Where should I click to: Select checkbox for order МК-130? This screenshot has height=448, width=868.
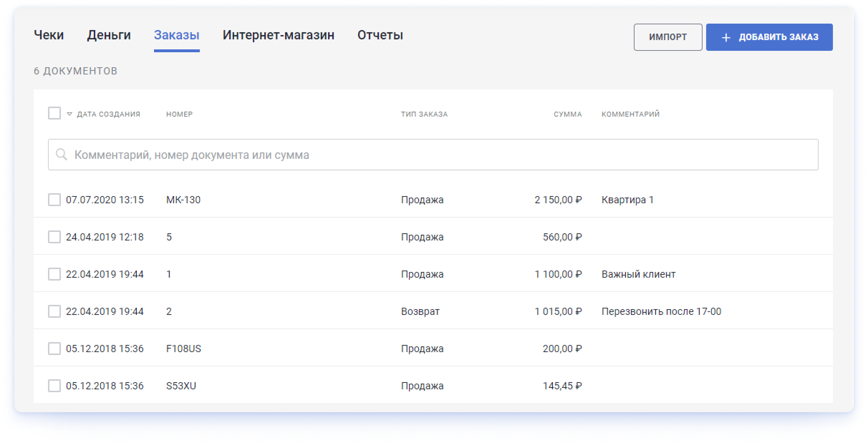[x=54, y=200]
